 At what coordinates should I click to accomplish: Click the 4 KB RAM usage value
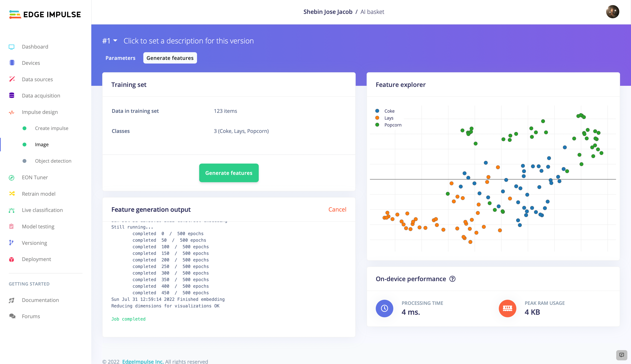point(532,312)
